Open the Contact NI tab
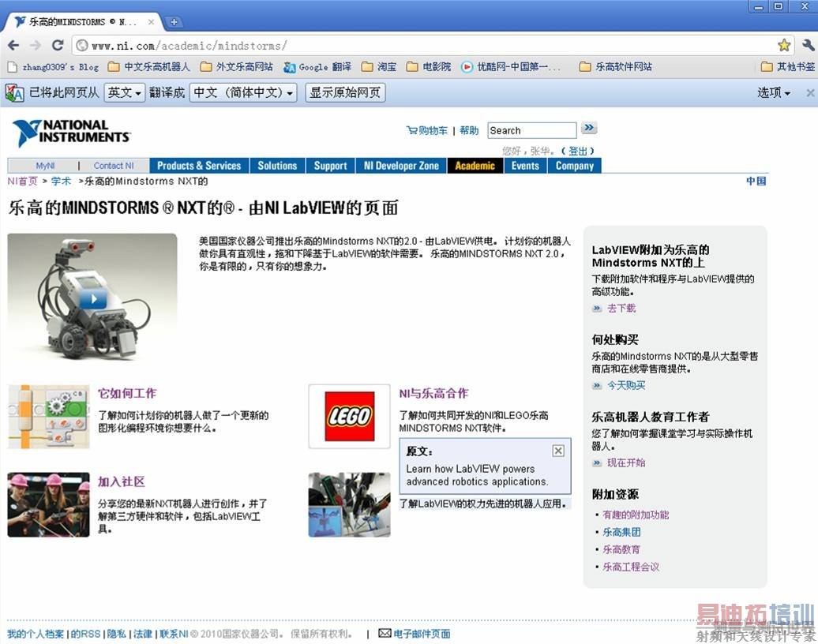This screenshot has height=644, width=818. (x=114, y=166)
